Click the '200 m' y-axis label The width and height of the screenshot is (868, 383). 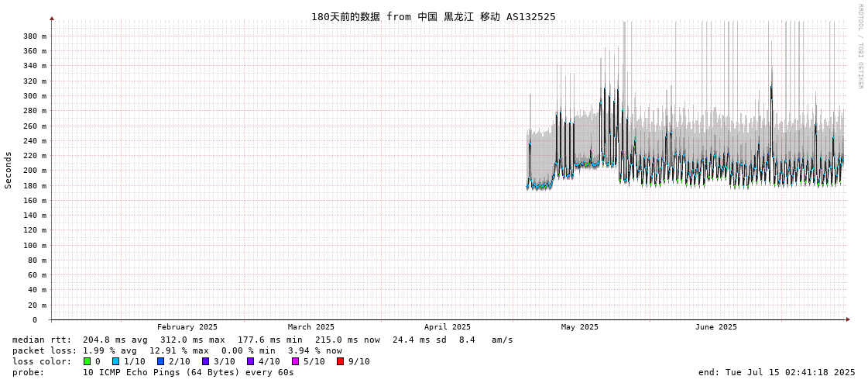[x=36, y=171]
